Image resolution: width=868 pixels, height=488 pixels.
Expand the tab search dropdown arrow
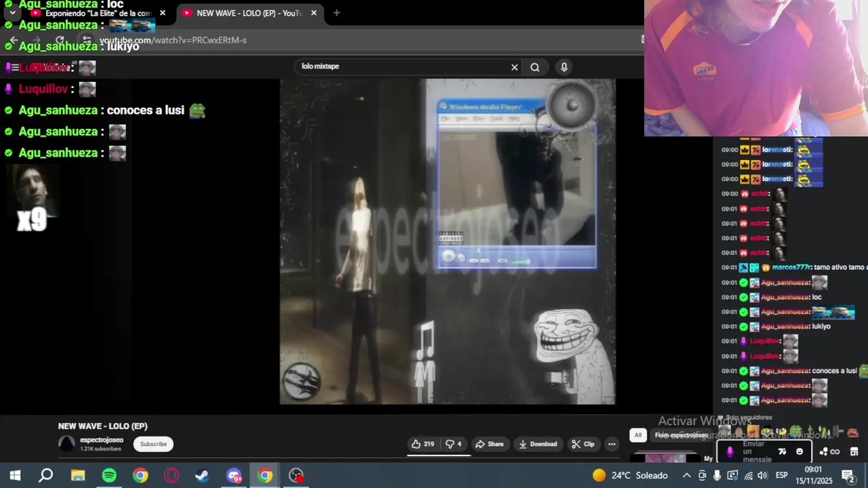[x=12, y=13]
